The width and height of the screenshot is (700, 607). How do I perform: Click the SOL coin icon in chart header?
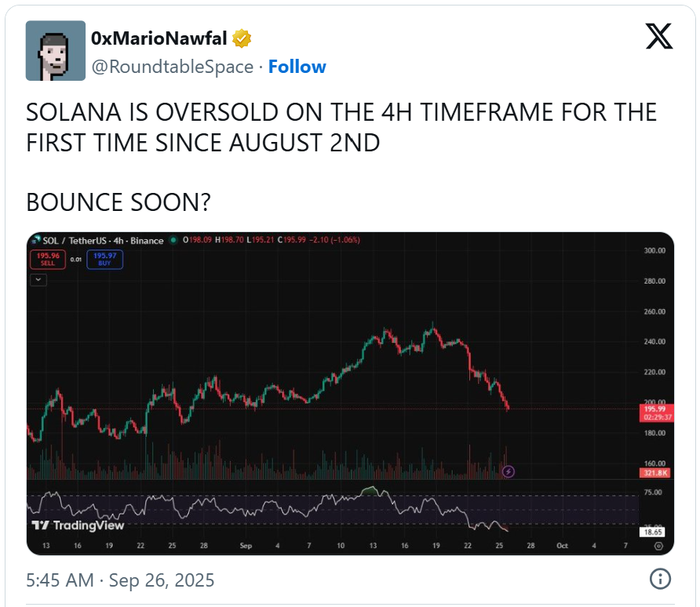36,241
